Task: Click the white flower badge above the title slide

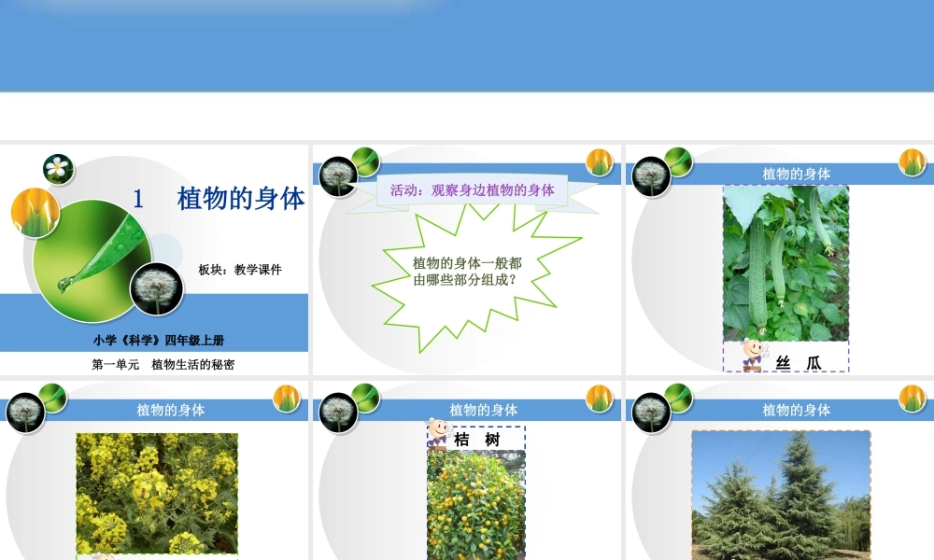Action: [x=58, y=169]
